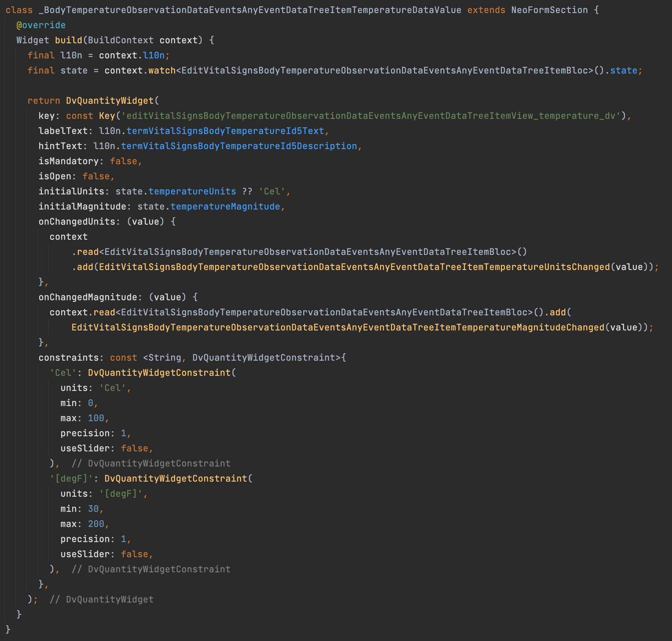Click the '[degF]' map key
The height and width of the screenshot is (641, 672).
pos(71,479)
